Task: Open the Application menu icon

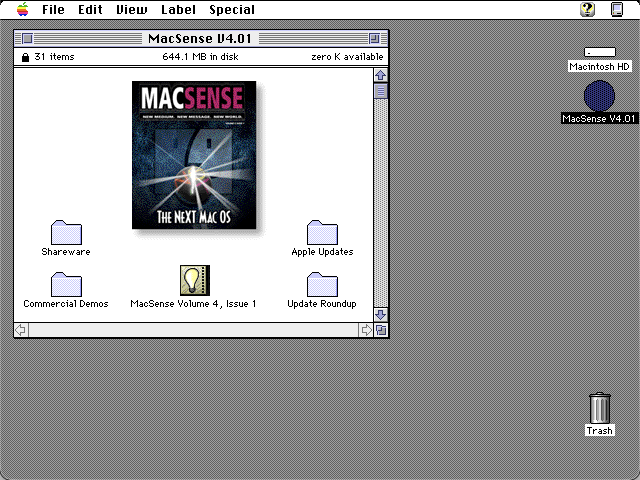Action: tap(617, 9)
